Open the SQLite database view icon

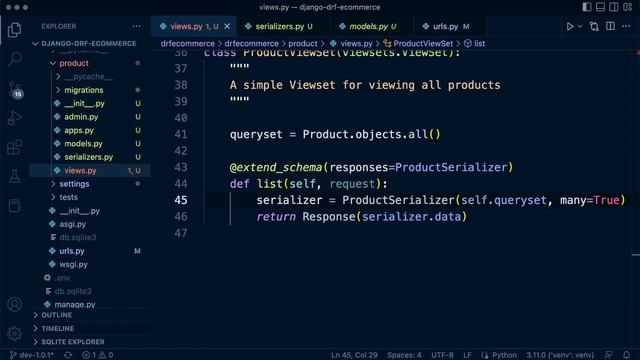15,206
